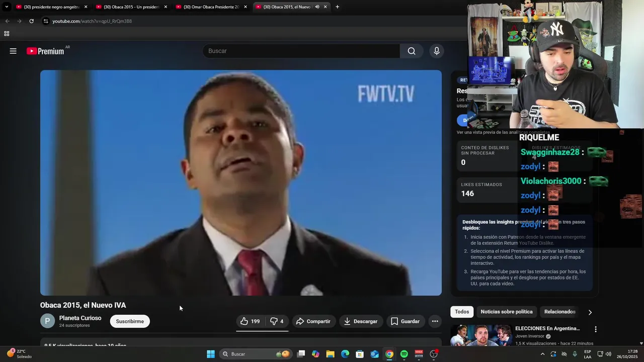Switch to Omar Obaca Presidente tab

(210, 7)
